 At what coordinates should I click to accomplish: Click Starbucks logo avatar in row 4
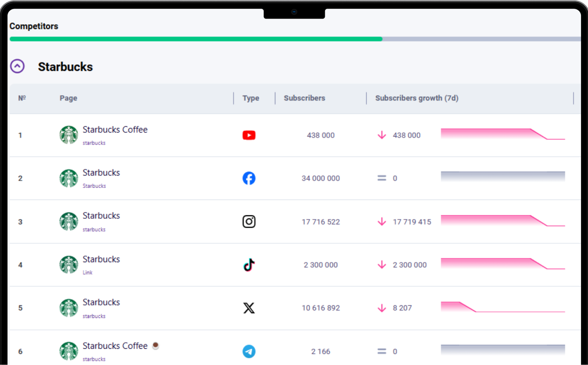(x=69, y=265)
